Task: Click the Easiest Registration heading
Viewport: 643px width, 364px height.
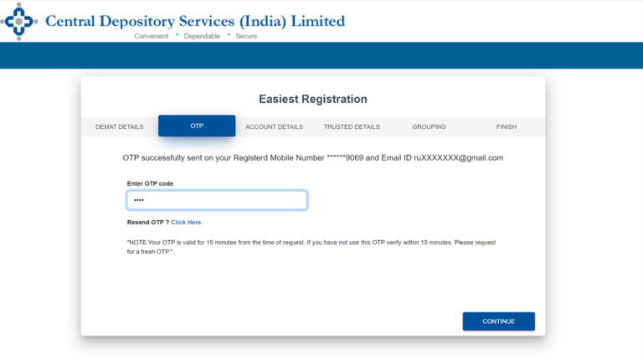Action: click(313, 100)
